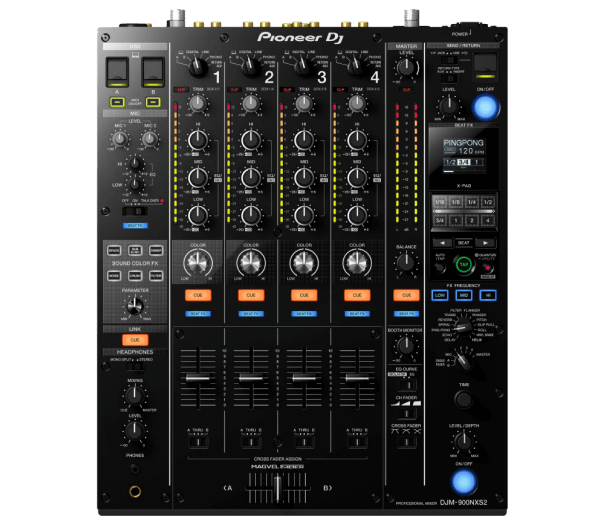Click the channel 1 orange CUE button
This screenshot has width=605, height=525.
pyautogui.click(x=198, y=295)
